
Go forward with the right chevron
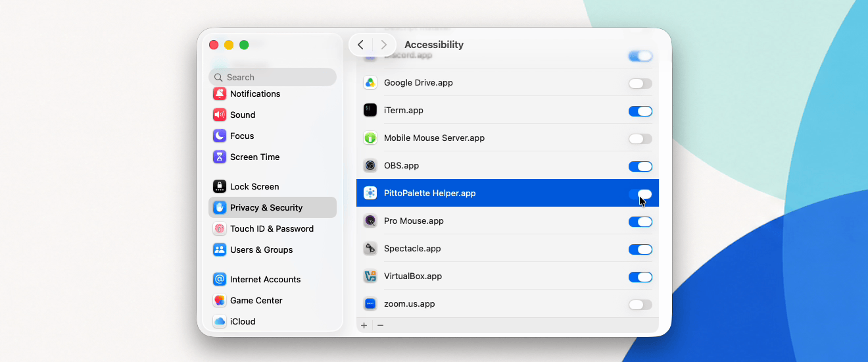384,45
